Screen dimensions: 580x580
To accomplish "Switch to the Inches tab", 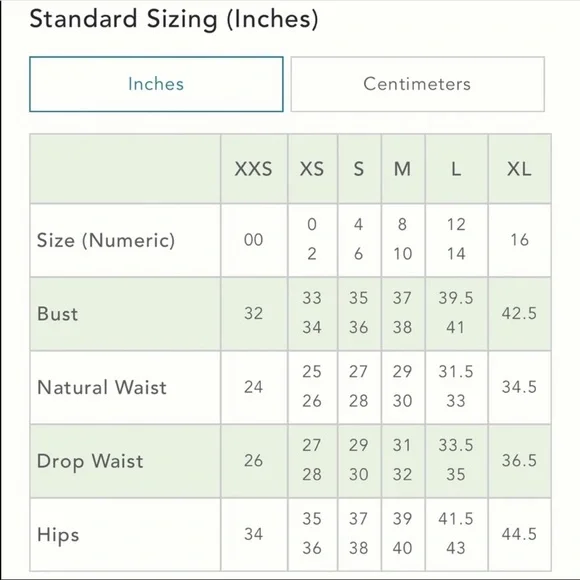I will click(156, 84).
